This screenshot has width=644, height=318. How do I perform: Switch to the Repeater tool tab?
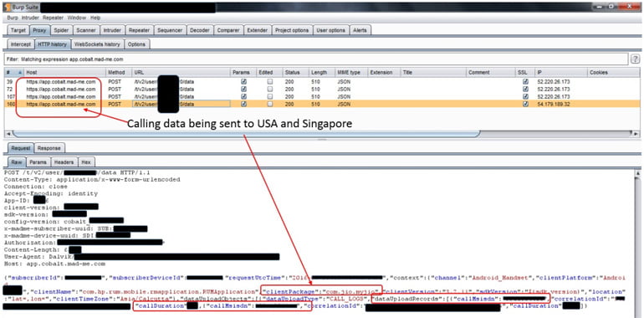[139, 30]
